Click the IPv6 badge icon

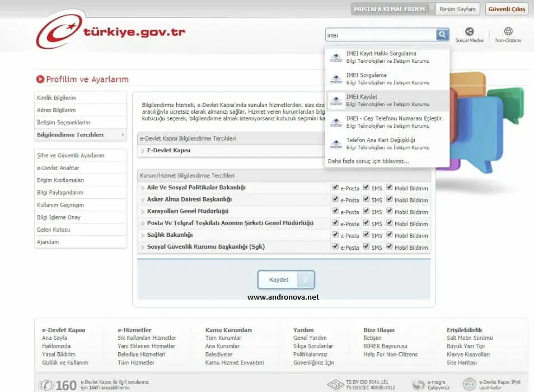469,384
